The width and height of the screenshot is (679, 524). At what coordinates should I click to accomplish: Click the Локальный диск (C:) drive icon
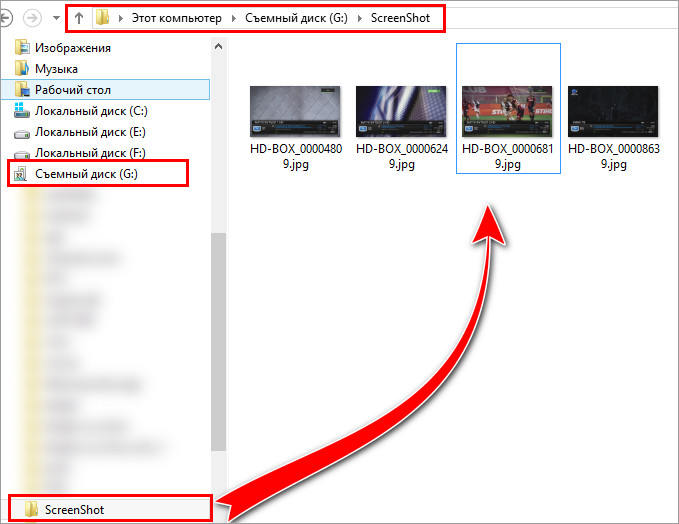coord(22,110)
